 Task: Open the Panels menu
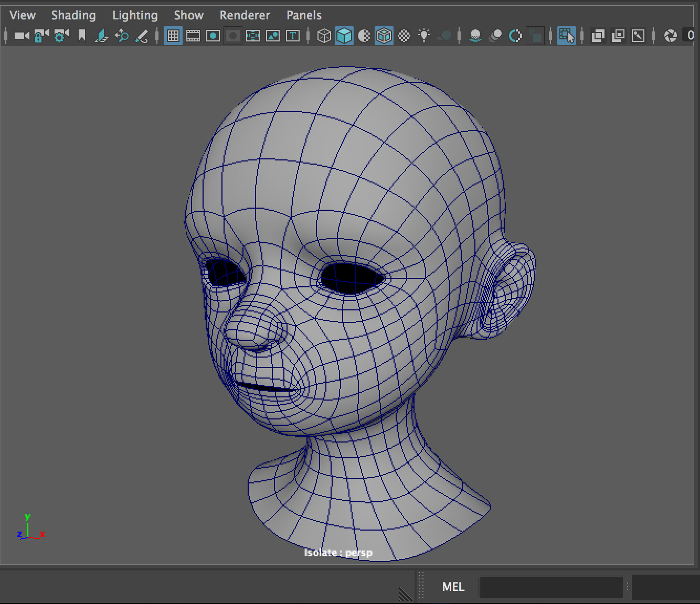tap(303, 15)
